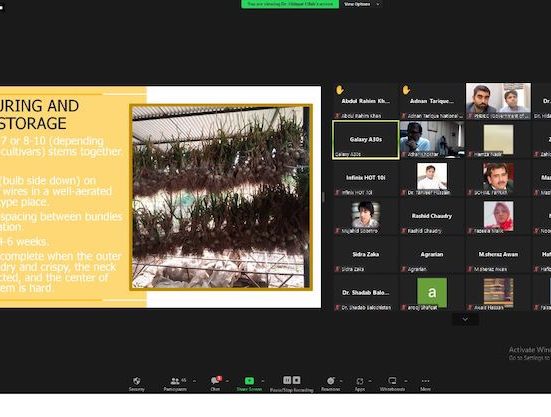Show next page of participant tiles

point(465,319)
